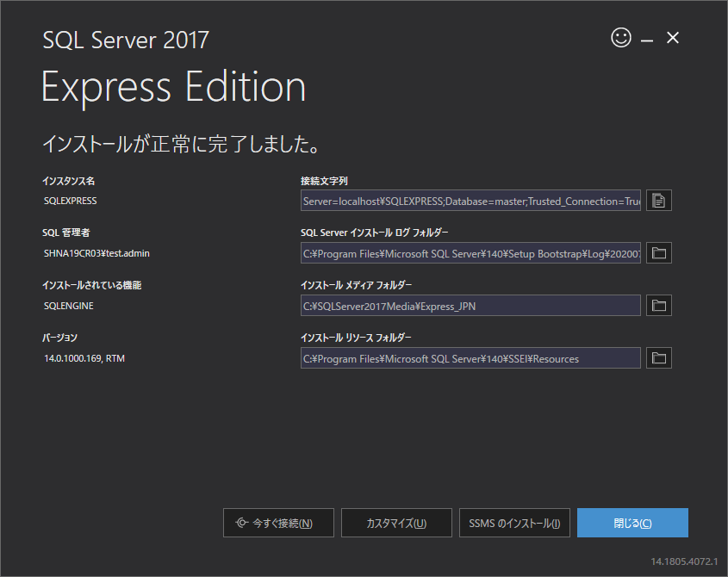
Task: Click the インストール リソース フォルダー label
Action: [x=356, y=338]
